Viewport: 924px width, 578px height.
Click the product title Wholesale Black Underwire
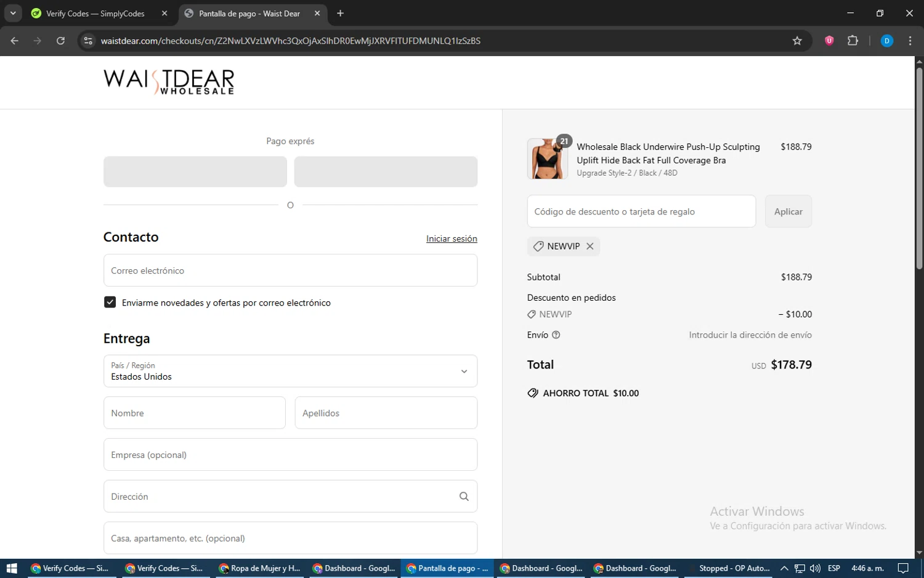click(668, 153)
